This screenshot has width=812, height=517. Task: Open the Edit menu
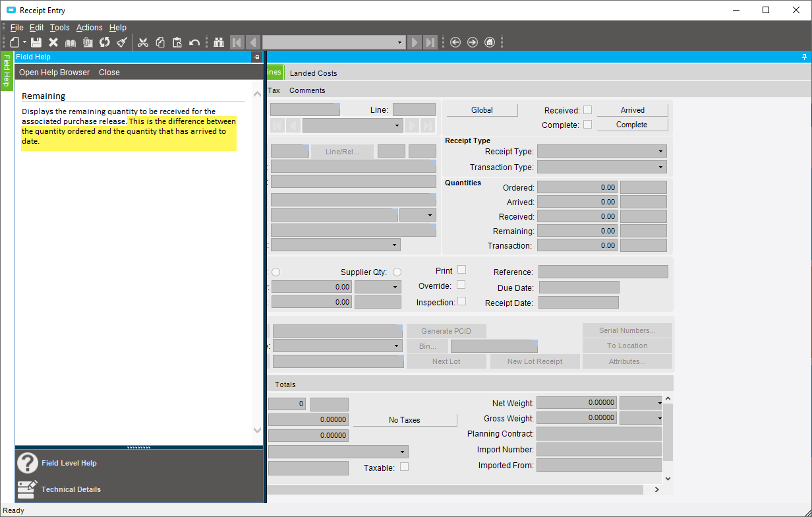coord(36,28)
